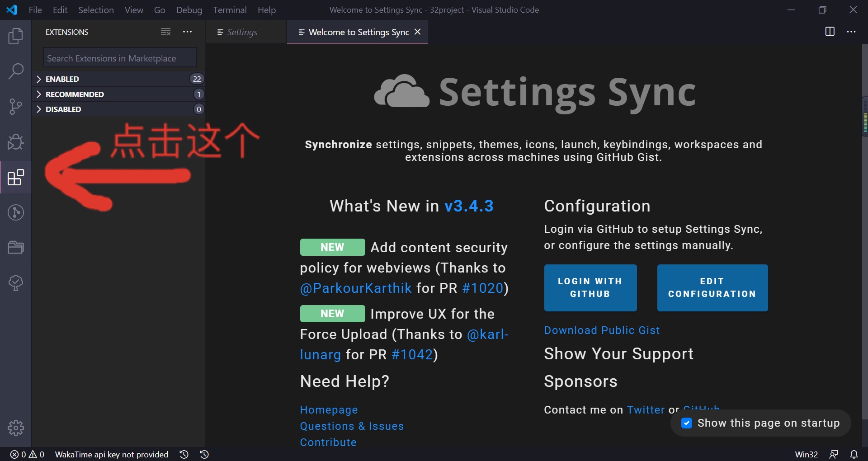Open notifications bell in status bar
The image size is (868, 461).
pyautogui.click(x=854, y=454)
